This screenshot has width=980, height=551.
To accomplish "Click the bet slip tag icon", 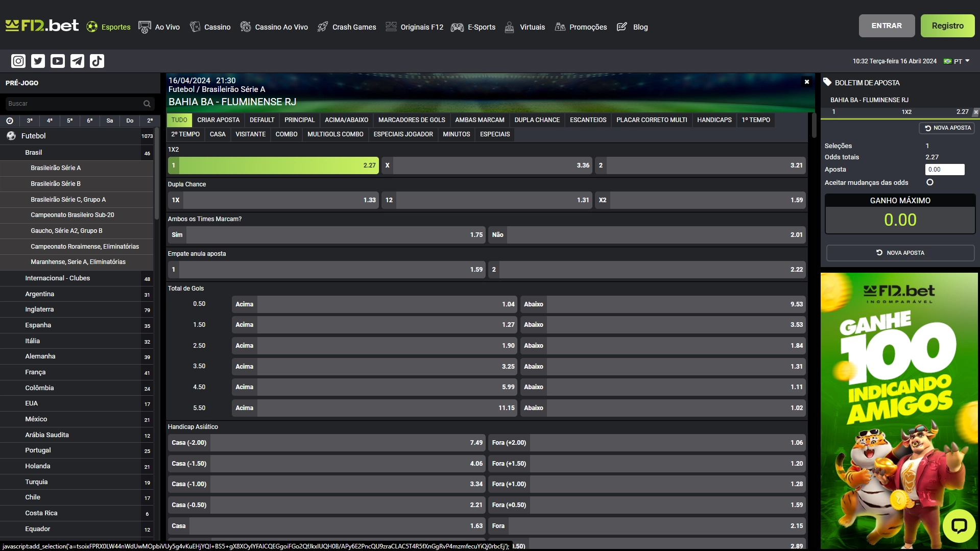I will point(827,82).
